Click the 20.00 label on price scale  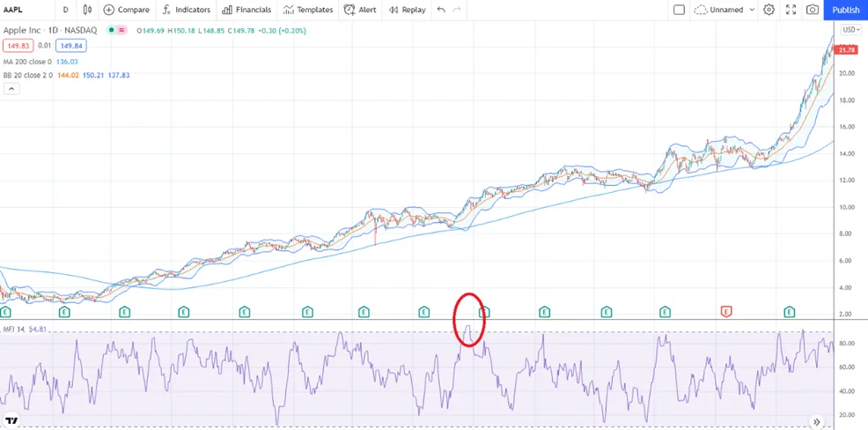[x=848, y=74]
